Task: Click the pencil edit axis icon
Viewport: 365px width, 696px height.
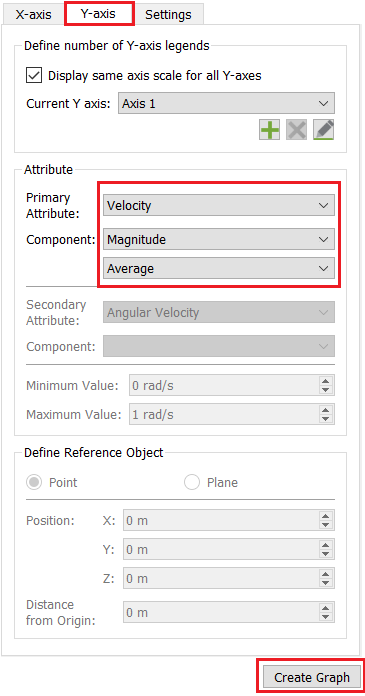Action: tap(324, 130)
